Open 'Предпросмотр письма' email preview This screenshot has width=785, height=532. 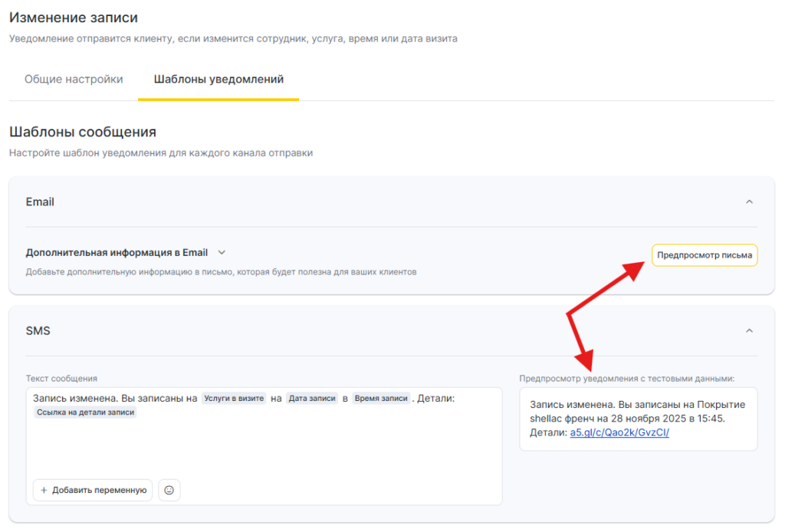704,255
